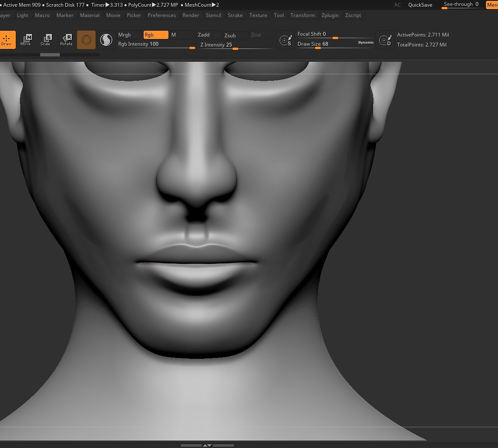Image resolution: width=498 pixels, height=448 pixels.
Task: Click the orange Menus button
Action: pyautogui.click(x=492, y=5)
